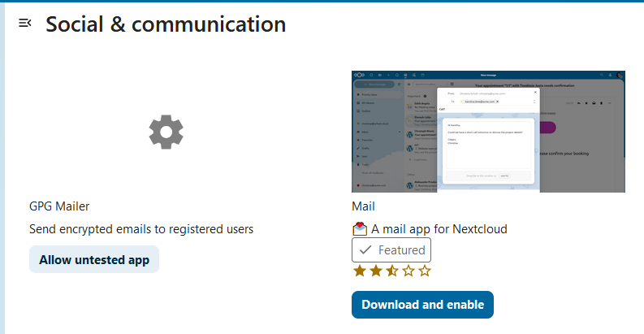Viewport: 644px width, 334px height.
Task: Click the envelope emoji beside Mail description
Action: (x=360, y=229)
